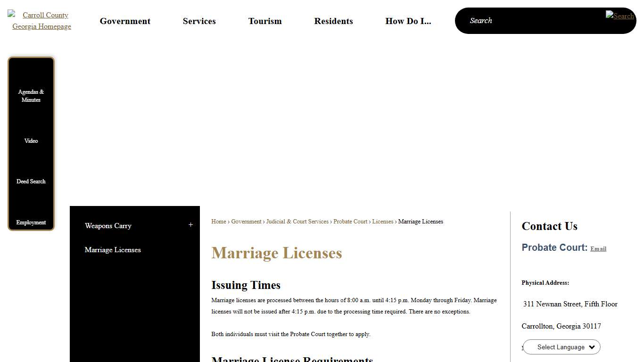This screenshot has width=644, height=362.
Task: Open the Deed Search quick link
Action: pyautogui.click(x=31, y=181)
